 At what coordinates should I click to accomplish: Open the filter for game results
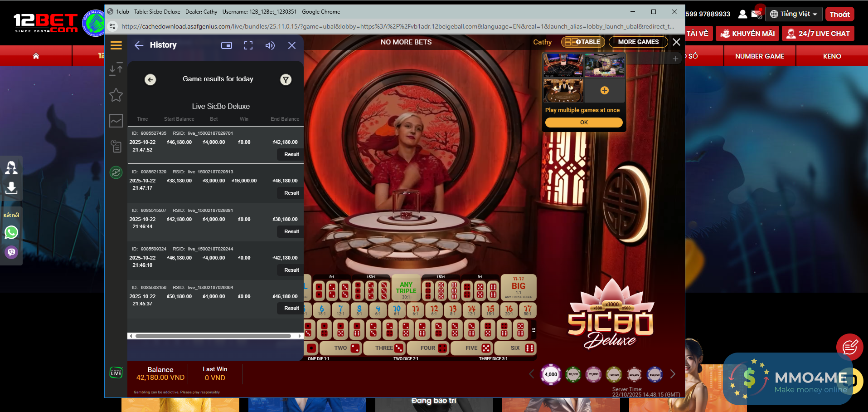pos(286,80)
